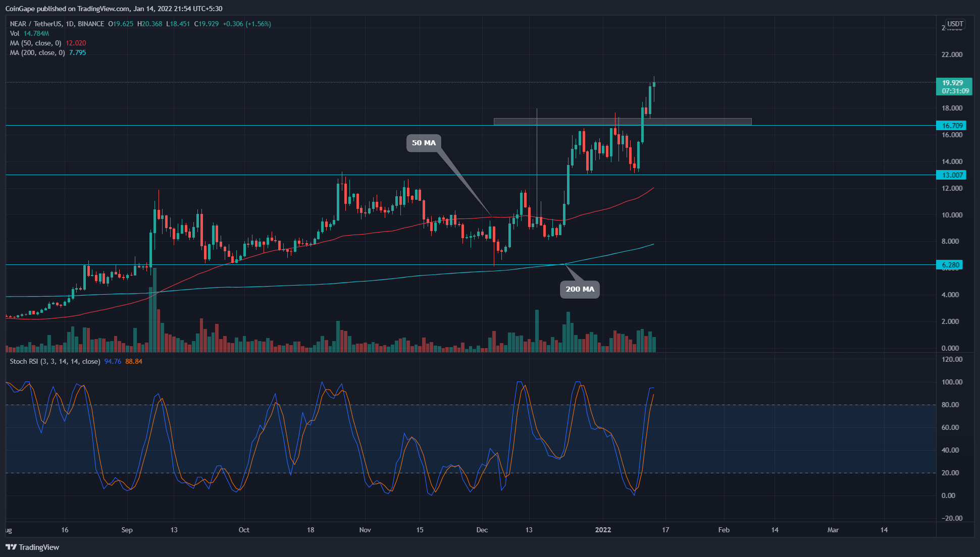The width and height of the screenshot is (980, 557).
Task: Click the Oct label on the time axis
Action: click(244, 530)
